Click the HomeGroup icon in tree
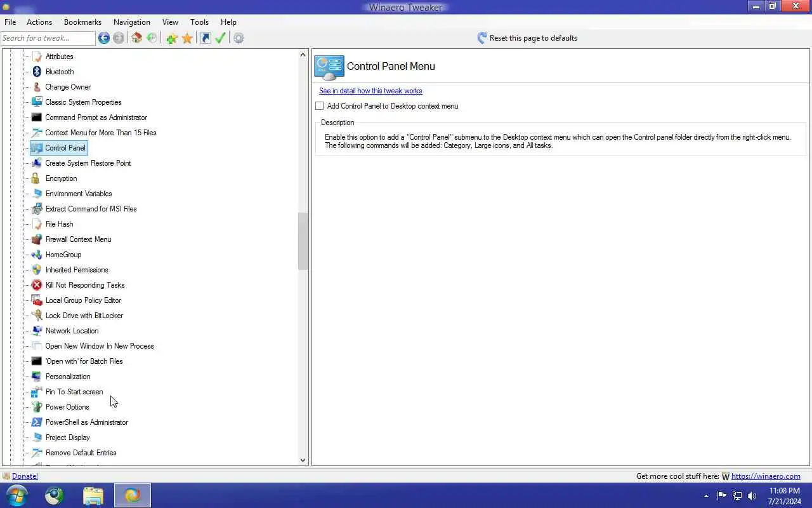 (37, 255)
